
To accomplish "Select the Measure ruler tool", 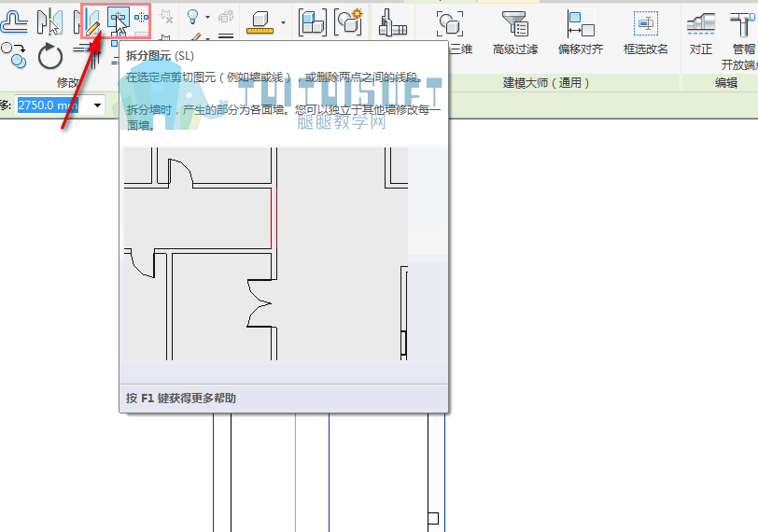I will tap(260, 22).
